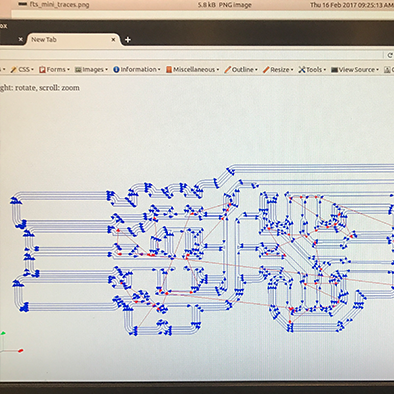Select the fts_mini_traces.png file name
Screen dimensions: 394x394
[59, 5]
